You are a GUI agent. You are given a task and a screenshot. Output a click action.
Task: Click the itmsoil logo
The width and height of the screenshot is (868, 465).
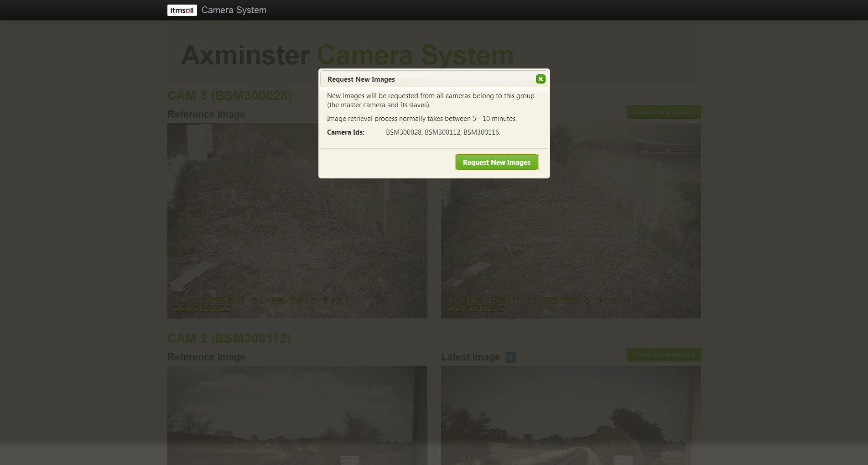(x=182, y=10)
